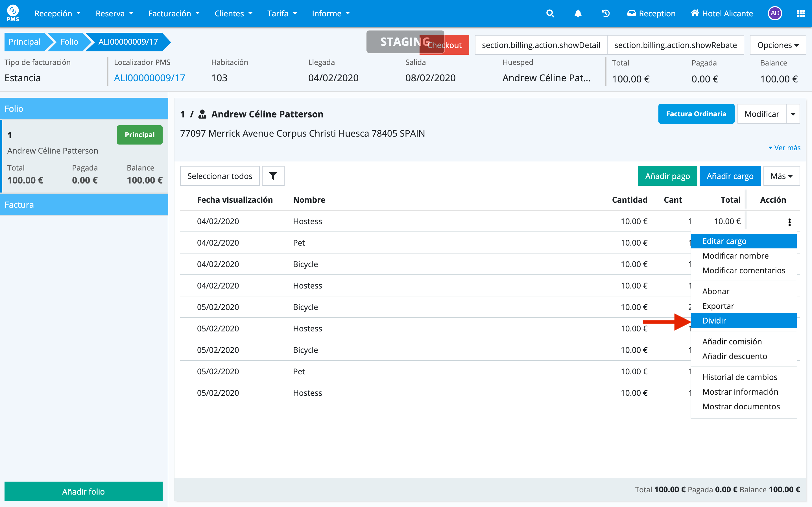
Task: Select the Factura sidebar section
Action: coord(84,205)
